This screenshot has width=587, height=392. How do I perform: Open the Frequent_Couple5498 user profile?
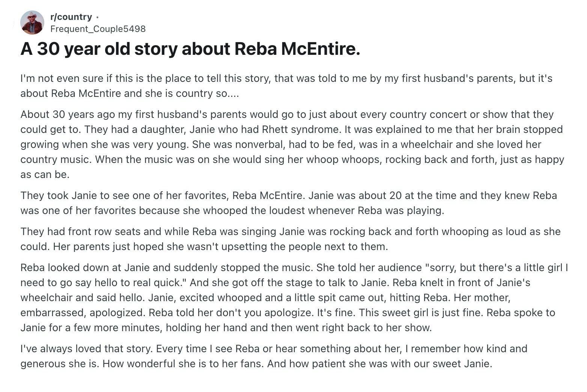[98, 29]
